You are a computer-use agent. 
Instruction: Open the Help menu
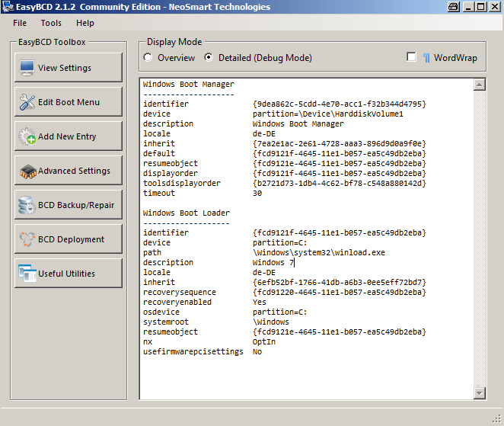pyautogui.click(x=85, y=23)
